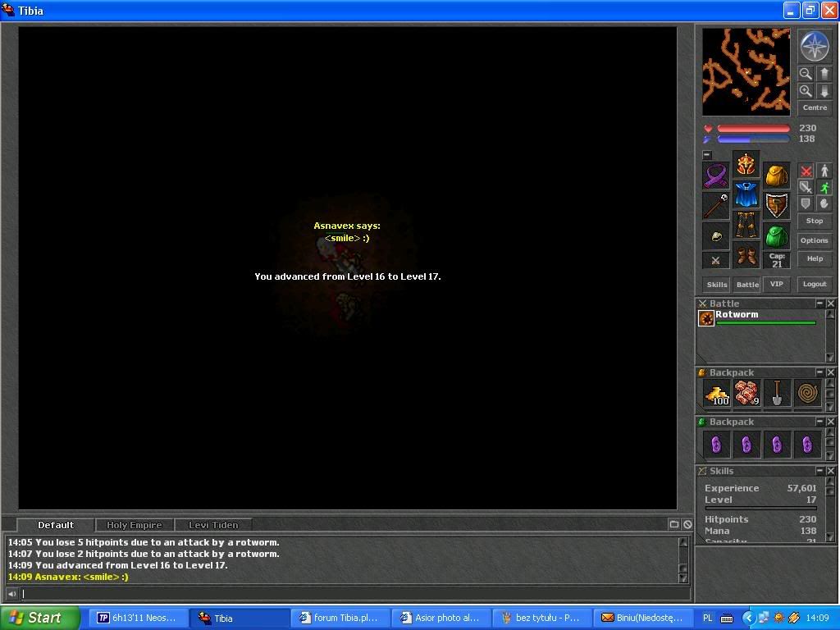Viewport: 840px width, 630px height.
Task: Select the stack of 9 meat
Action: coord(746,394)
